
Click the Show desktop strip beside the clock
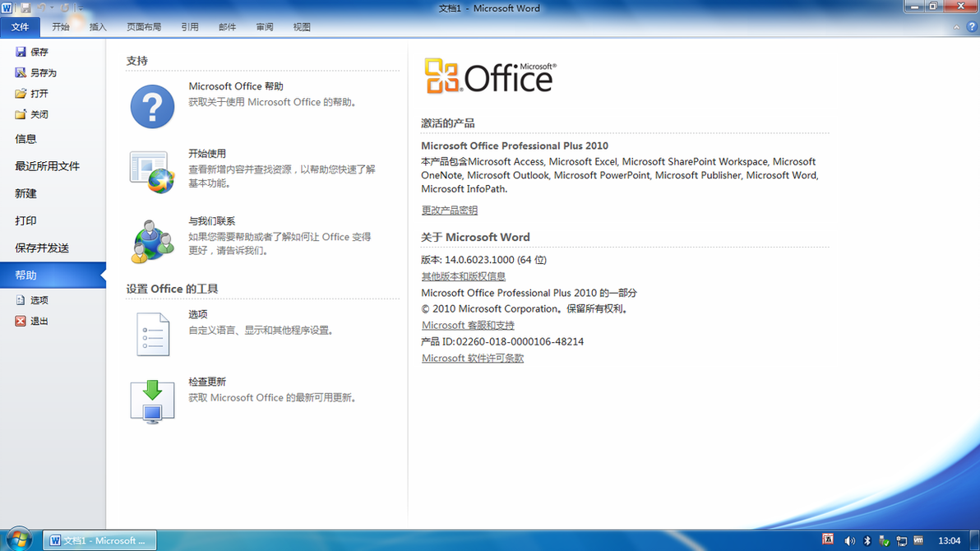pyautogui.click(x=975, y=540)
